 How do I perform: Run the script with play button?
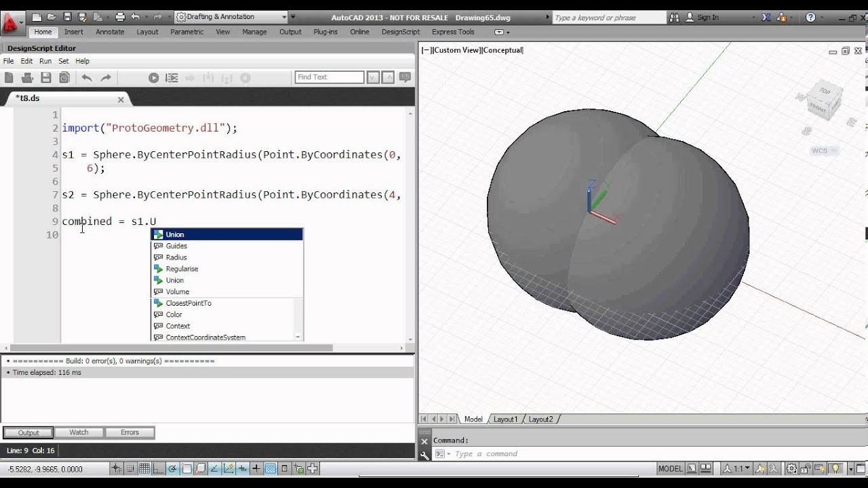(x=154, y=78)
